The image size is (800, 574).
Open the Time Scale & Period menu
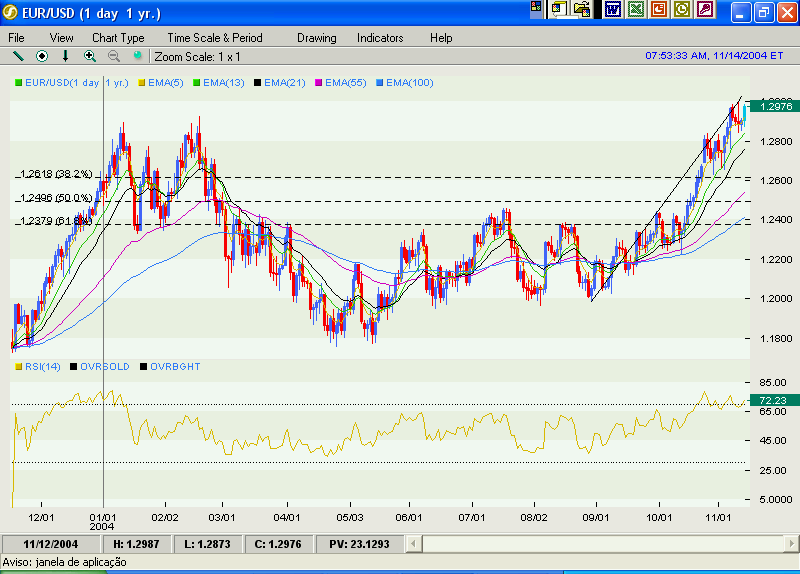pos(215,38)
